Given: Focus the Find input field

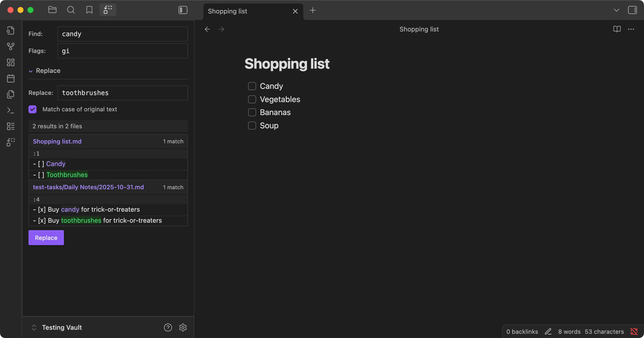Looking at the screenshot, I should [x=123, y=34].
